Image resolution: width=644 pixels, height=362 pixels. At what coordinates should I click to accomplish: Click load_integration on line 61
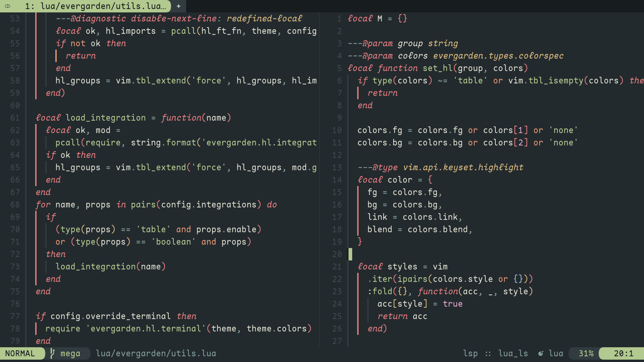[106, 118]
